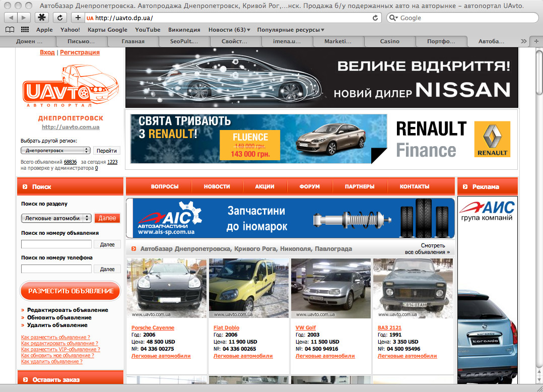Open the ВОПРОСЫ menu item
This screenshot has height=392, width=543.
point(165,186)
